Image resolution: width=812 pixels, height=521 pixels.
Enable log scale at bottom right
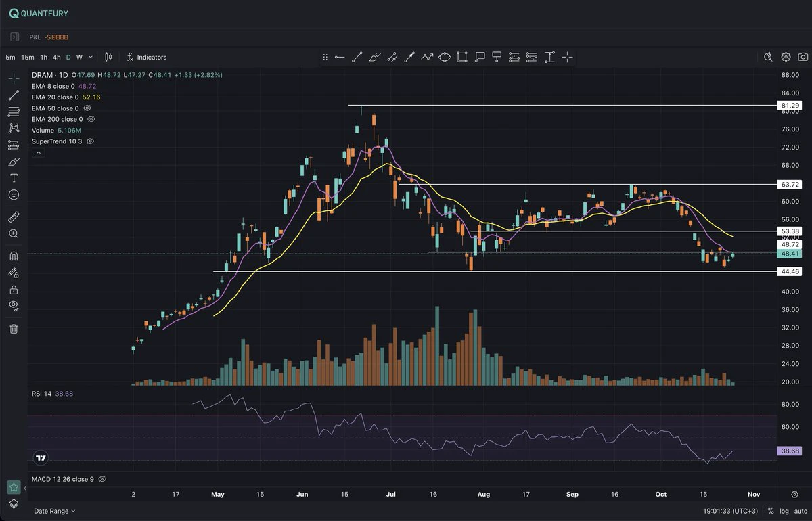[785, 511]
